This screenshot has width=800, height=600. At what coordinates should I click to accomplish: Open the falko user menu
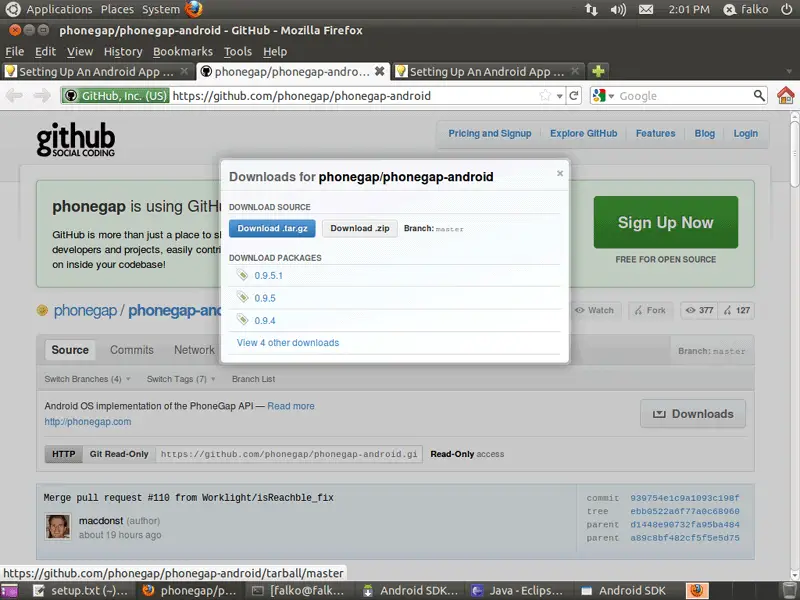coord(746,9)
